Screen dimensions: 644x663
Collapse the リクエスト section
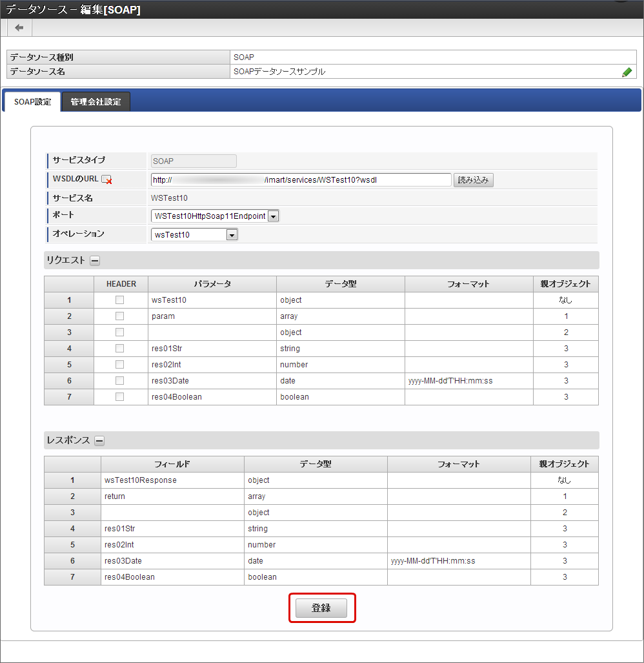(x=95, y=261)
